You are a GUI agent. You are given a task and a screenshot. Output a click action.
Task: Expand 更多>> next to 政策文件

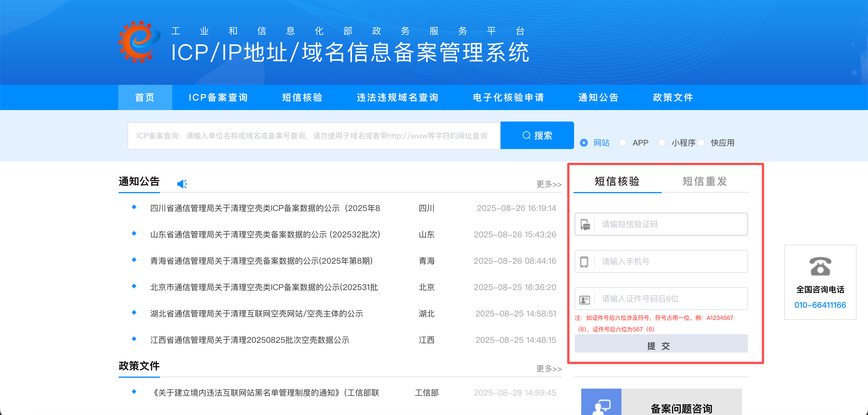point(549,369)
